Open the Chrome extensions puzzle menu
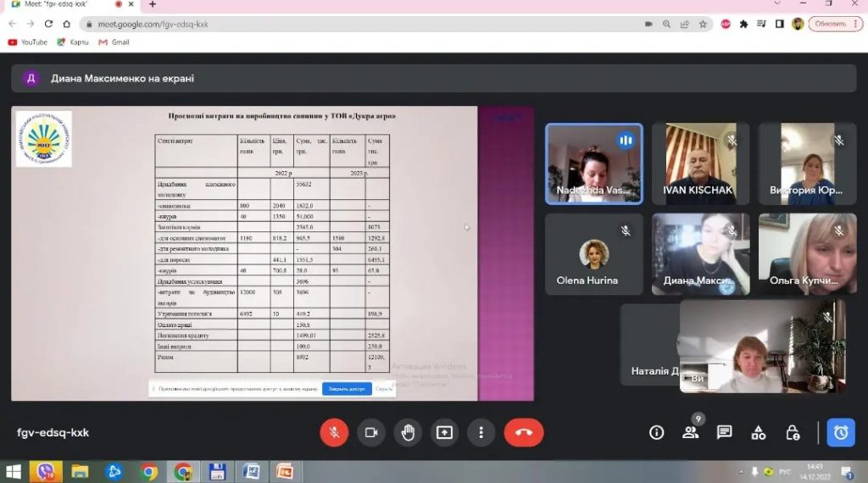 [743, 24]
